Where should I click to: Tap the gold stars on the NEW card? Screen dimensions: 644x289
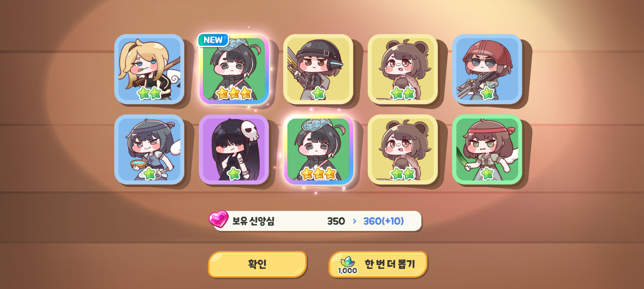coord(234,93)
